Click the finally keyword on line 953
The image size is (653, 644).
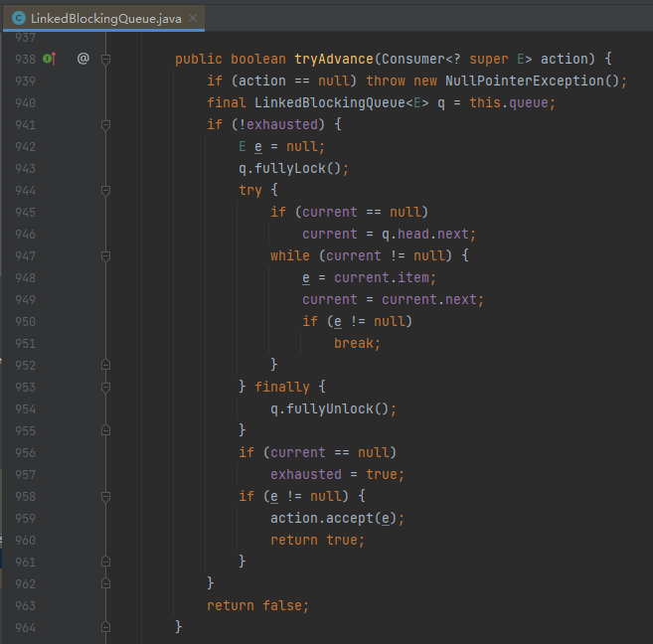coord(282,388)
